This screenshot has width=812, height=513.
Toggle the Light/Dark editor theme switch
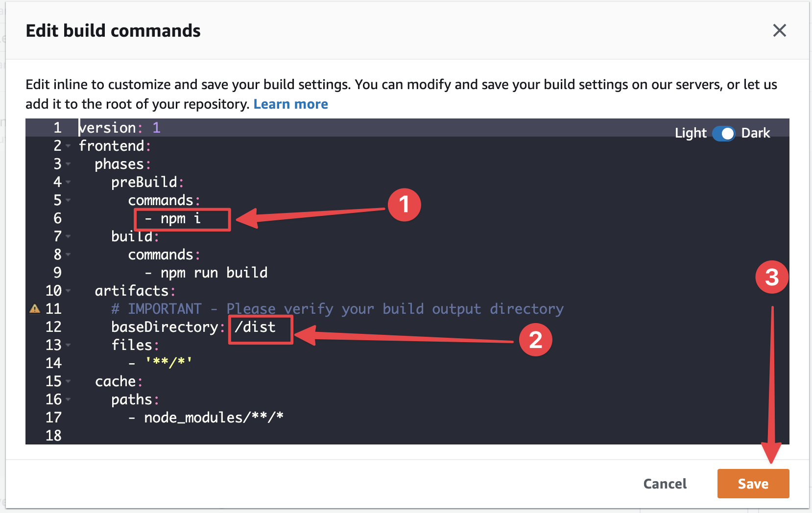click(x=724, y=134)
